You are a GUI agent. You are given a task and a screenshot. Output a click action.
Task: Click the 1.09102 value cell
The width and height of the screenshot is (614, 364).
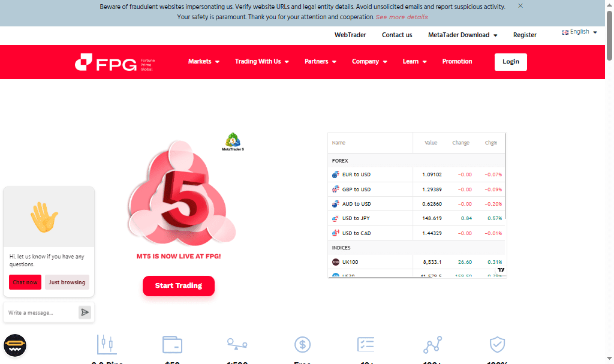click(x=432, y=175)
